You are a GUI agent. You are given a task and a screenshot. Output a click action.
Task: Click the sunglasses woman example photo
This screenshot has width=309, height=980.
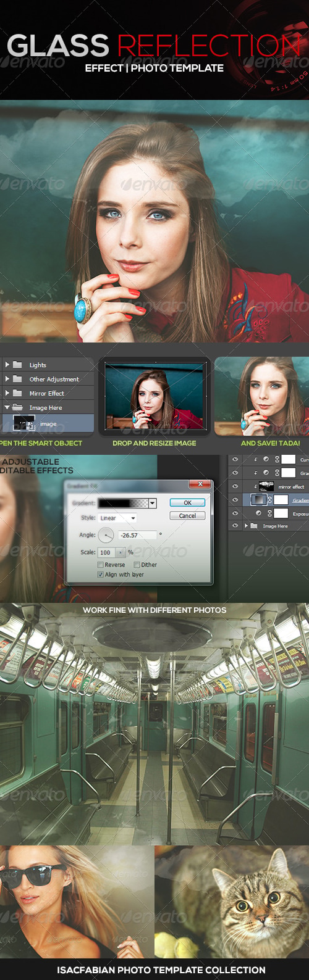pyautogui.click(x=77, y=902)
